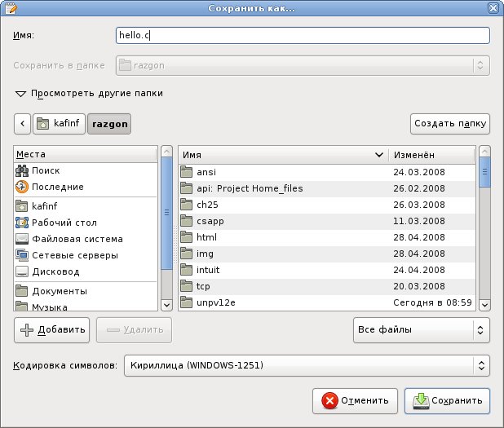Click the tcp folder icon
Screen dimensions: 504x428
(187, 286)
